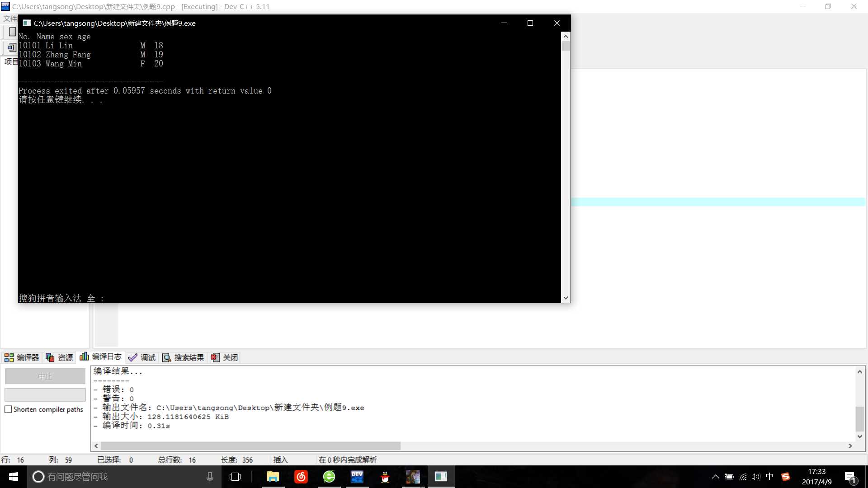
Task: Switch to Dev-C++ taskbar icon
Action: click(x=357, y=477)
